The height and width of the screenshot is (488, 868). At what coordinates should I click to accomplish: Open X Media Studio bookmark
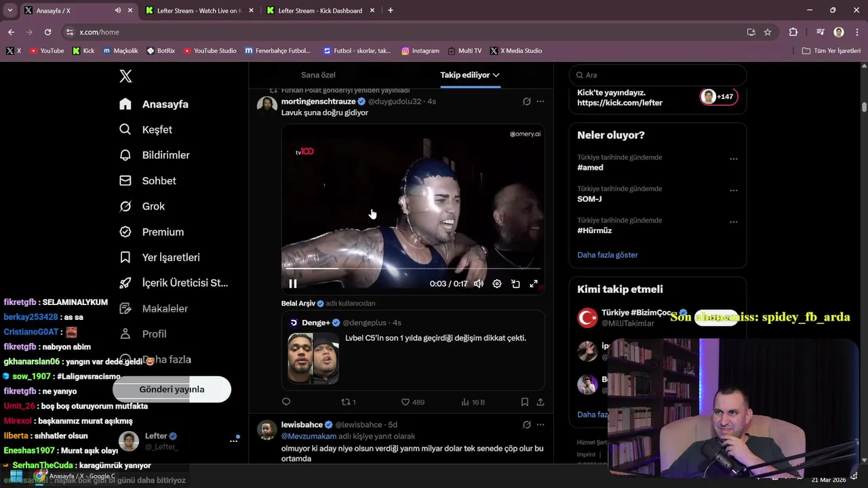point(516,51)
